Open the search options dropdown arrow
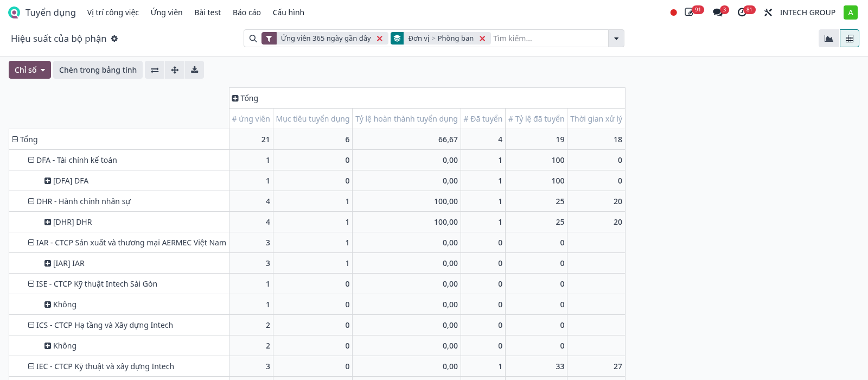 tap(616, 39)
